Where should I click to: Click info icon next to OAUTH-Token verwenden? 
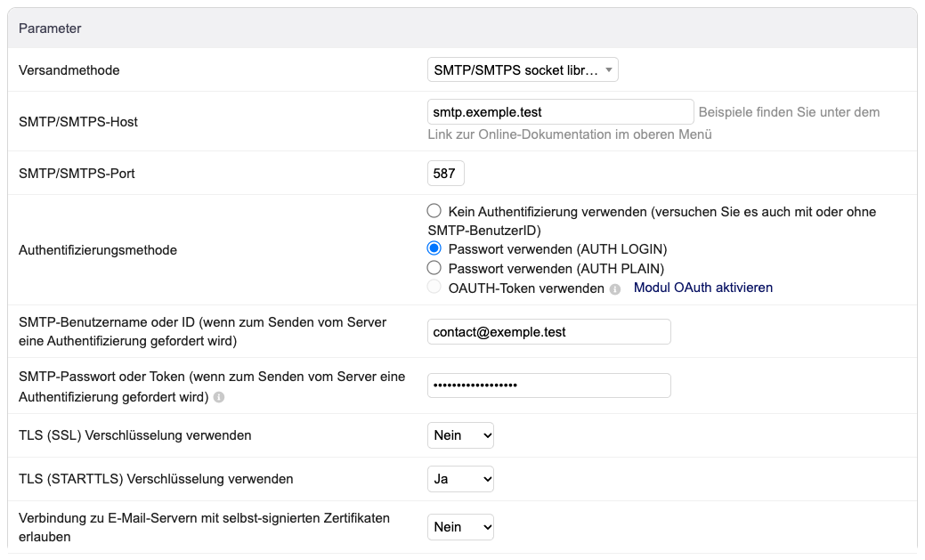click(x=614, y=289)
